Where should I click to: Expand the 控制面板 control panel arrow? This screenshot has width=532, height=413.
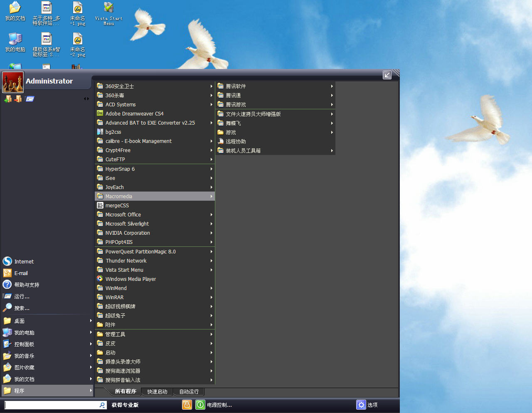(x=91, y=344)
